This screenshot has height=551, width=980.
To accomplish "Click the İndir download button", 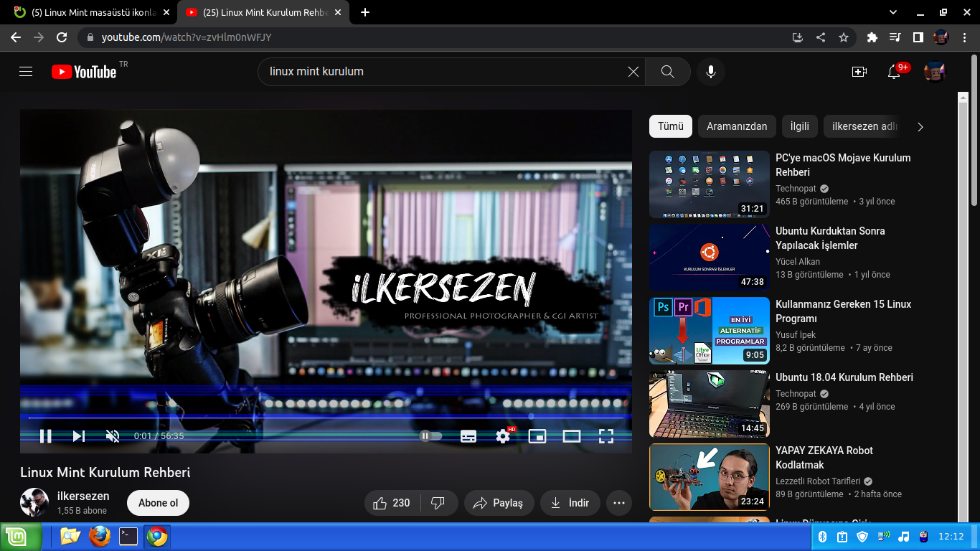I will click(570, 503).
